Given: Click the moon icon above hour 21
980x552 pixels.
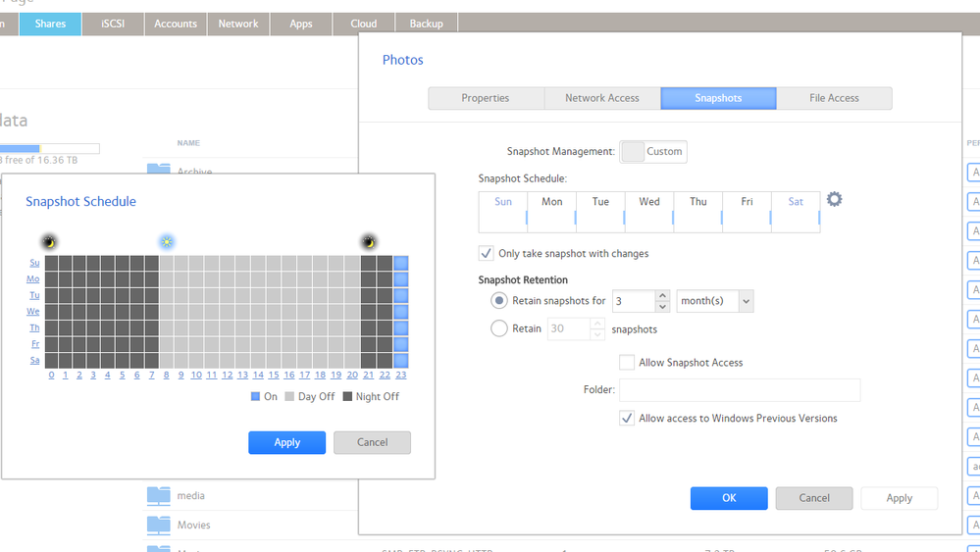Looking at the screenshot, I should coord(369,241).
